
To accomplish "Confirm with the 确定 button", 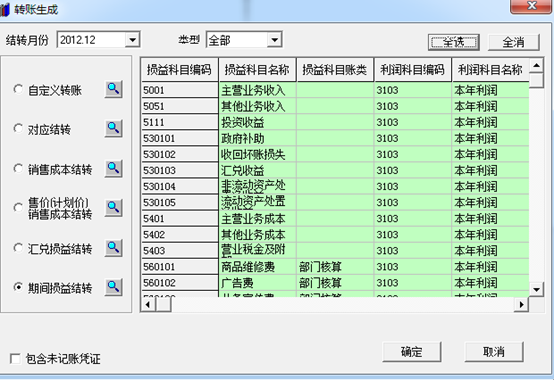I will point(412,352).
